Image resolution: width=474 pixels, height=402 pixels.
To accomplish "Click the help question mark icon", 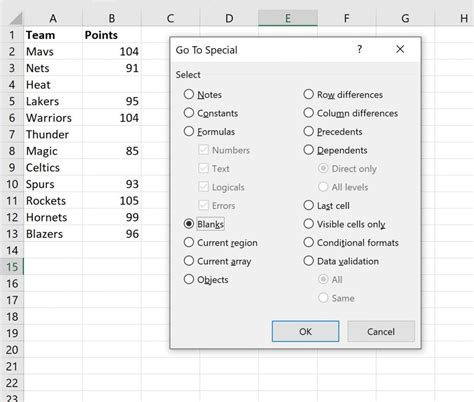I will (x=359, y=50).
